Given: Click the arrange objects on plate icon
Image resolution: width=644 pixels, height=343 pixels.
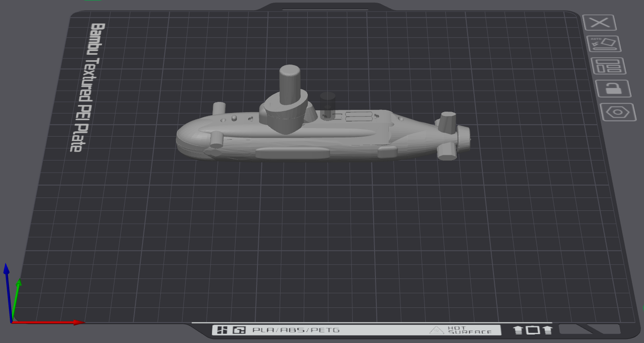Looking at the screenshot, I should point(608,66).
